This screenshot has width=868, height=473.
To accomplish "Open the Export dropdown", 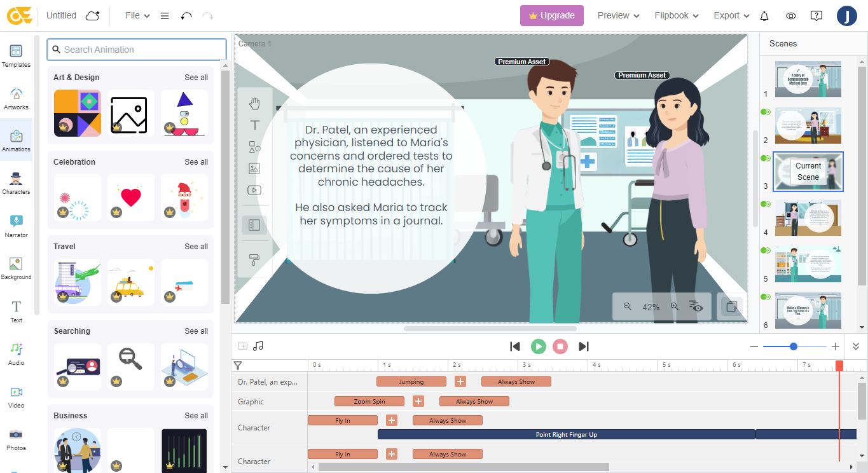I will tap(731, 16).
